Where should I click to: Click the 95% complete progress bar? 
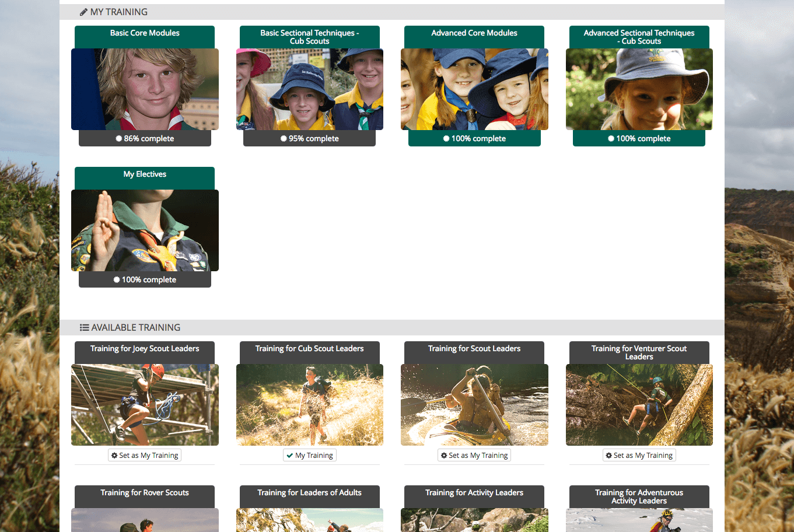310,138
